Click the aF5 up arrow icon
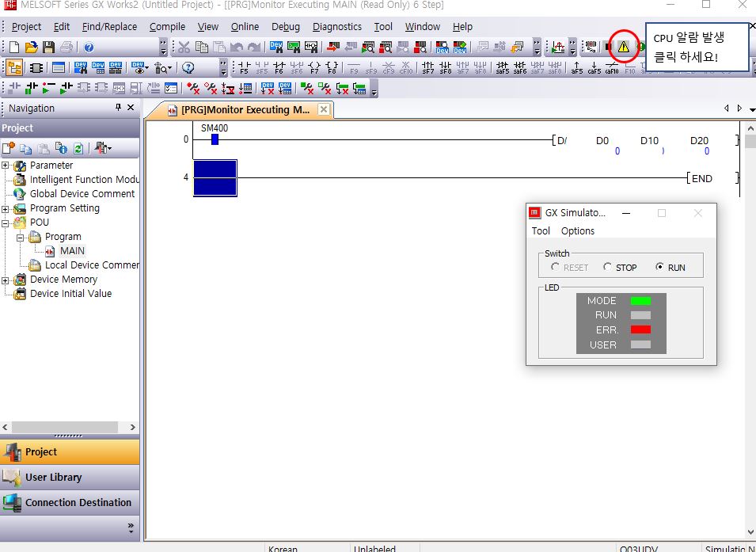This screenshot has height=552, width=756. click(x=576, y=67)
